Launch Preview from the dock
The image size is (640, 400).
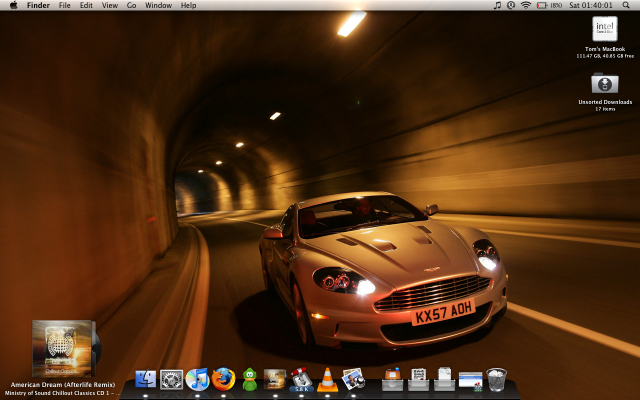[x=352, y=379]
